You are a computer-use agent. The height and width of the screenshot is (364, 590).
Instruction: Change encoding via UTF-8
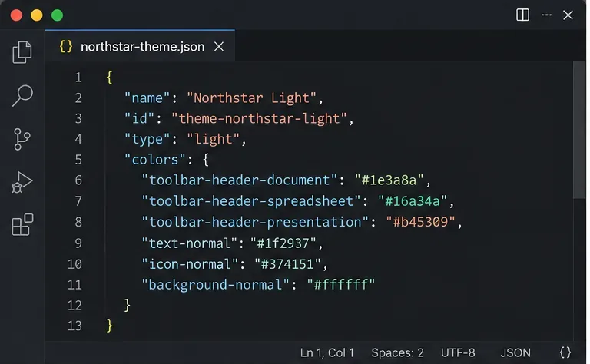point(458,352)
